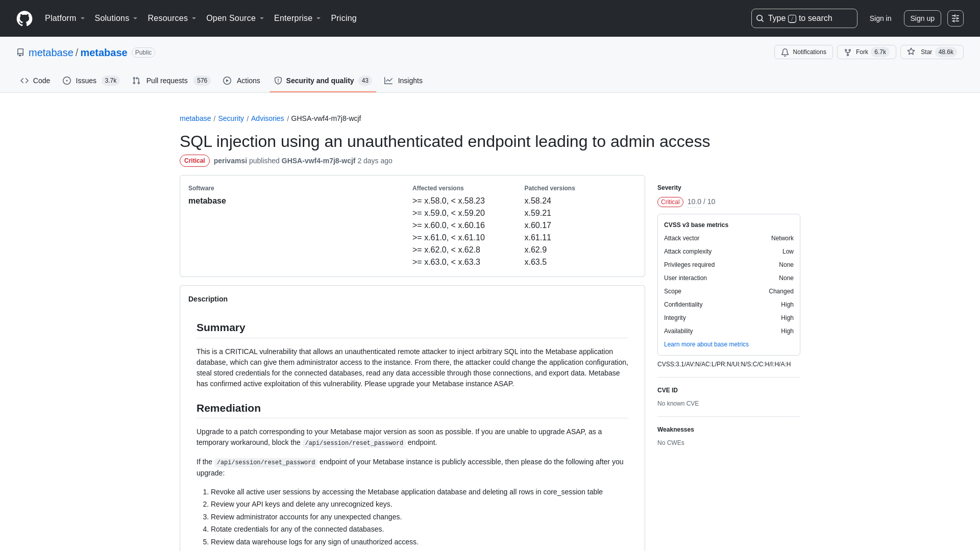The height and width of the screenshot is (551, 980).
Task: Click the Security breadcrumb link
Action: click(231, 118)
